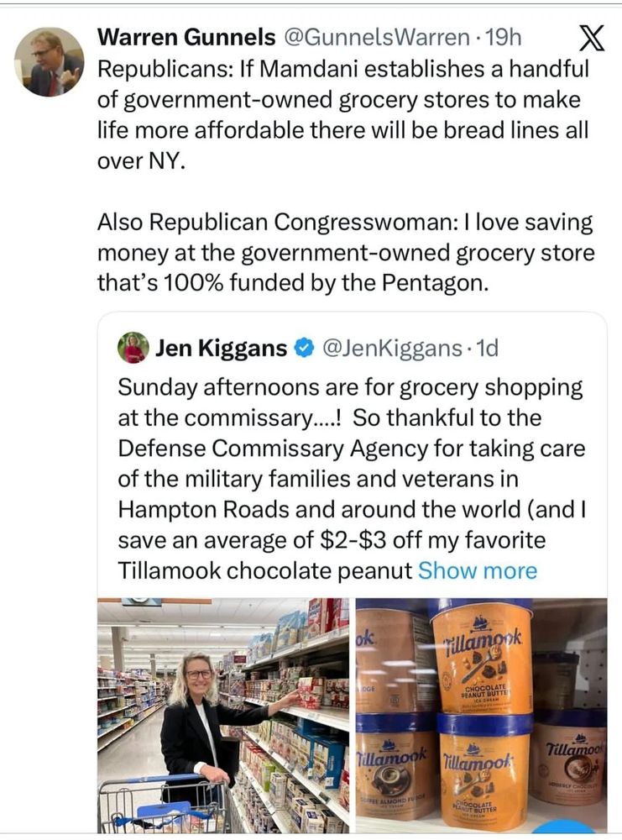Open the photo of woman in grocery aisle
622x840 pixels.
pos(223,715)
